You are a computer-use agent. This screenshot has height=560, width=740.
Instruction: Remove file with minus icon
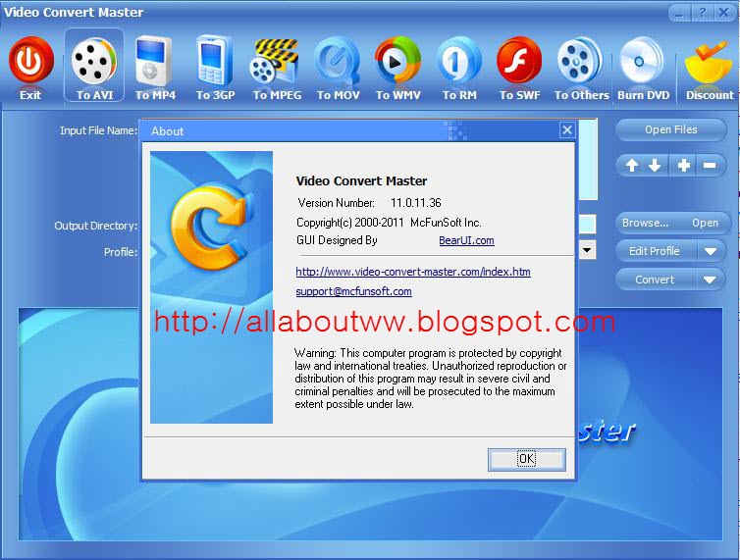pyautogui.click(x=710, y=166)
